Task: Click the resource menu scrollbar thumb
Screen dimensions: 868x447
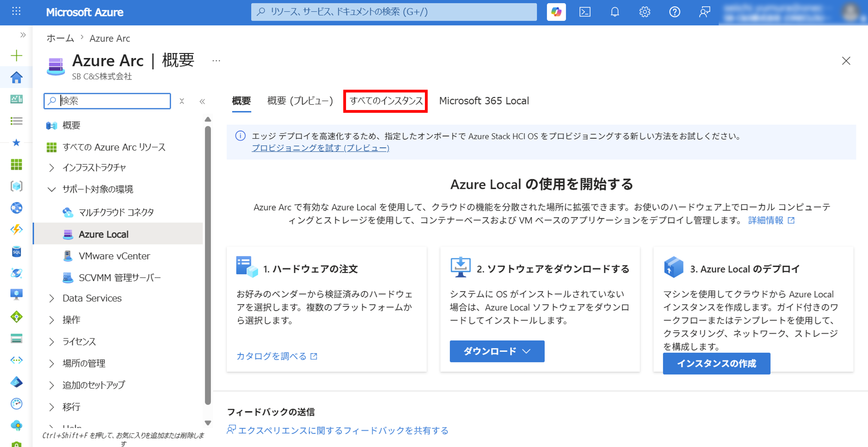Action: coord(208,265)
